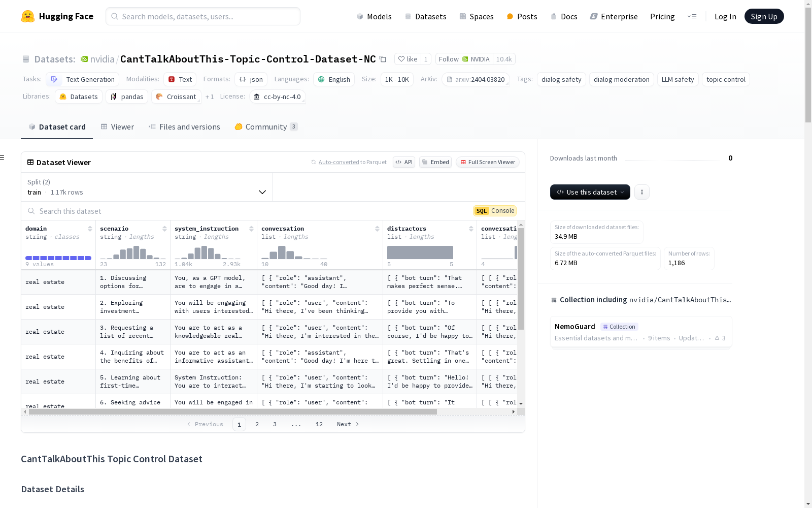The image size is (812, 508).
Task: Open the SQL Console
Action: (x=495, y=211)
